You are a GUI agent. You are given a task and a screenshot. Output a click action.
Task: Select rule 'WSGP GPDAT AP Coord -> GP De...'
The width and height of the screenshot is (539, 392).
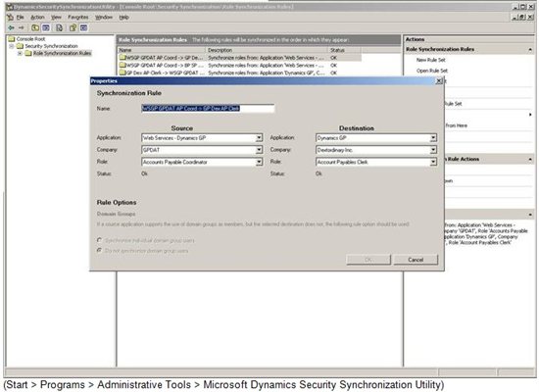[165, 58]
